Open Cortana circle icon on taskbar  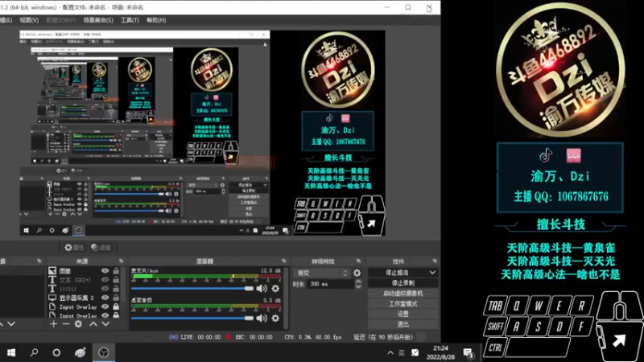pos(56,352)
